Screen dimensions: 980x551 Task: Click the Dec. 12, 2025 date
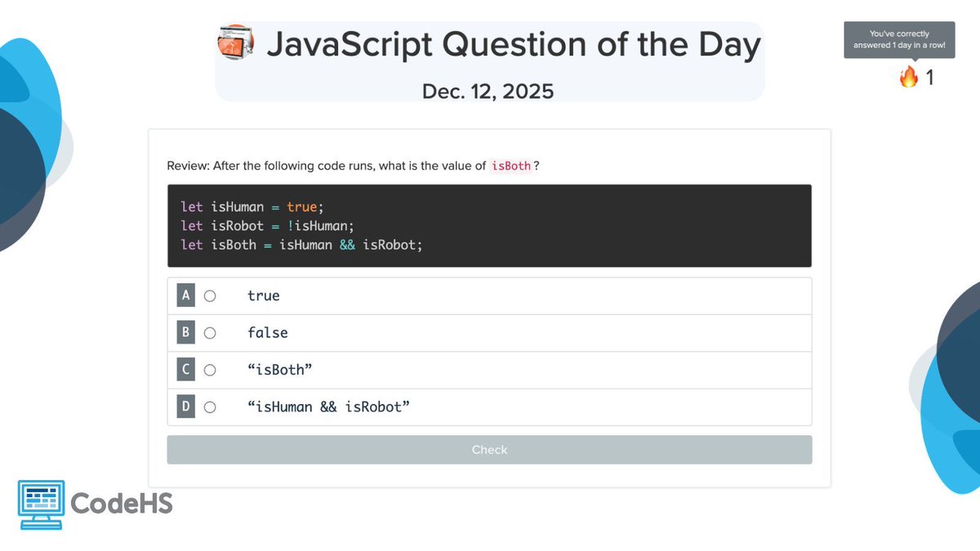(x=488, y=91)
